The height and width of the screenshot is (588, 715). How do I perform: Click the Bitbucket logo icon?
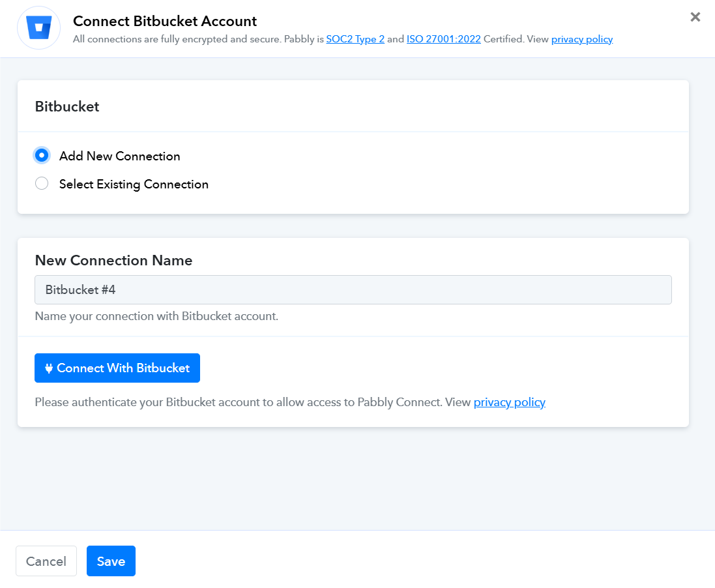point(38,27)
